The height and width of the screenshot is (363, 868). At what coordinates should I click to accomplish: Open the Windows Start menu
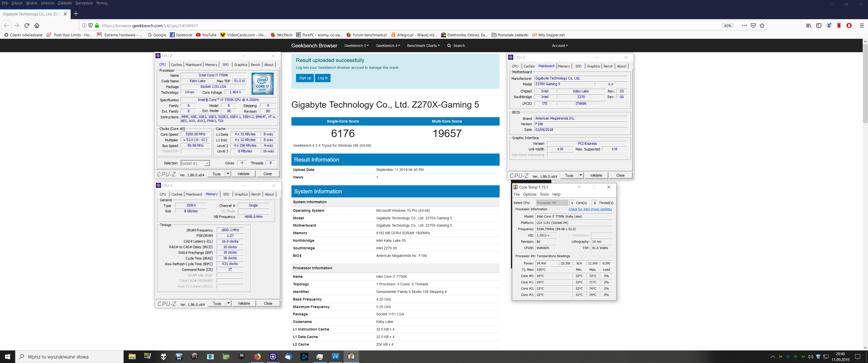[7, 357]
